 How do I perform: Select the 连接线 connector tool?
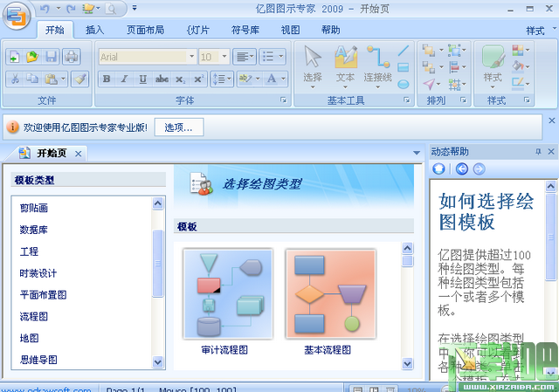click(378, 67)
